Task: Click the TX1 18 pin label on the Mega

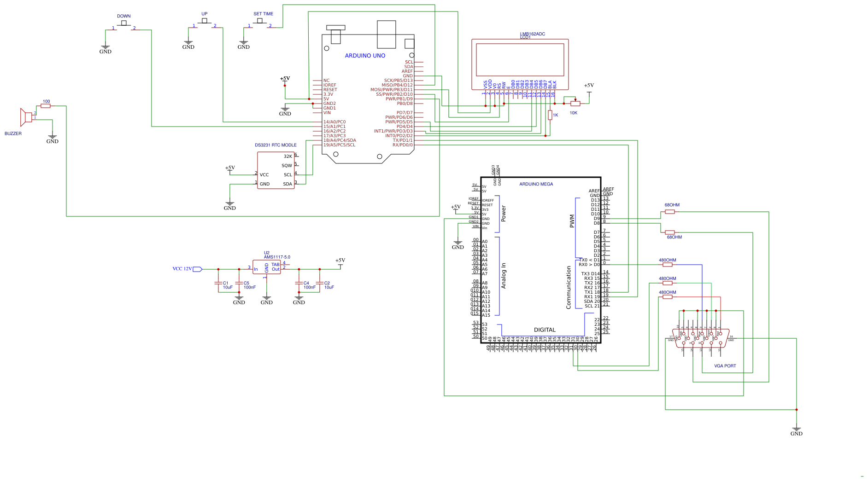Action: point(592,292)
